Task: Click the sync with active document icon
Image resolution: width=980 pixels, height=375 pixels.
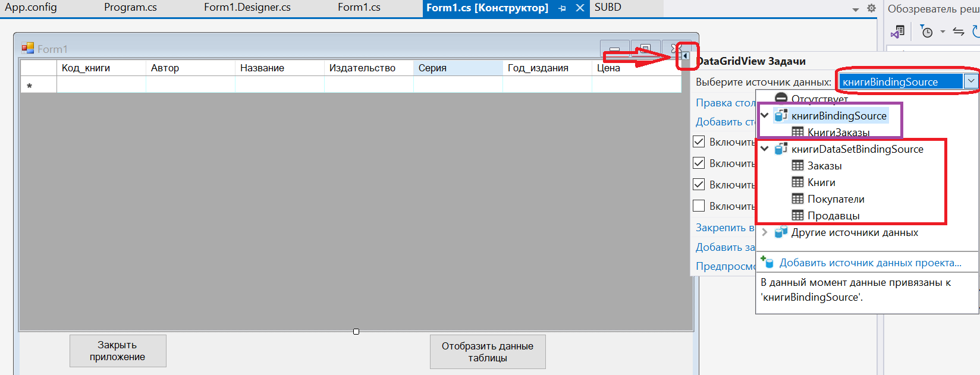Action: (x=958, y=31)
